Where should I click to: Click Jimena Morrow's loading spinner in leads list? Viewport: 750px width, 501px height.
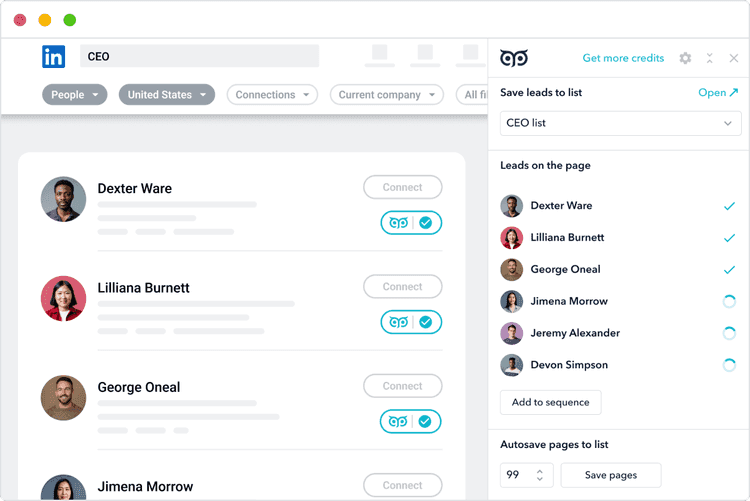click(728, 301)
